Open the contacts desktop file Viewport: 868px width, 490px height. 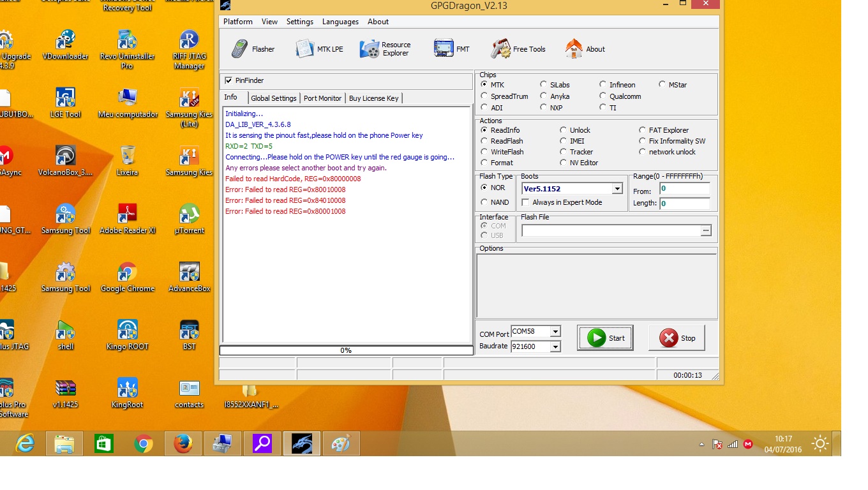189,393
